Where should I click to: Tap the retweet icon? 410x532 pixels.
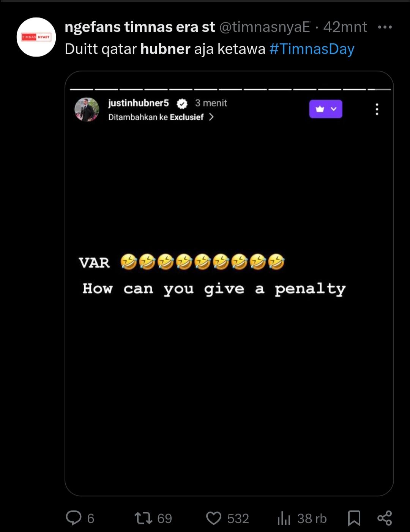[x=143, y=518]
